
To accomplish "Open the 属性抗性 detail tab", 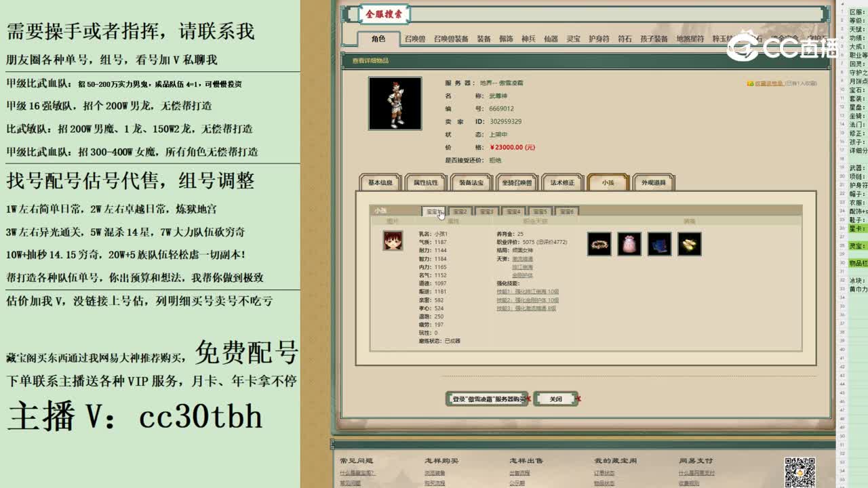I will point(426,182).
